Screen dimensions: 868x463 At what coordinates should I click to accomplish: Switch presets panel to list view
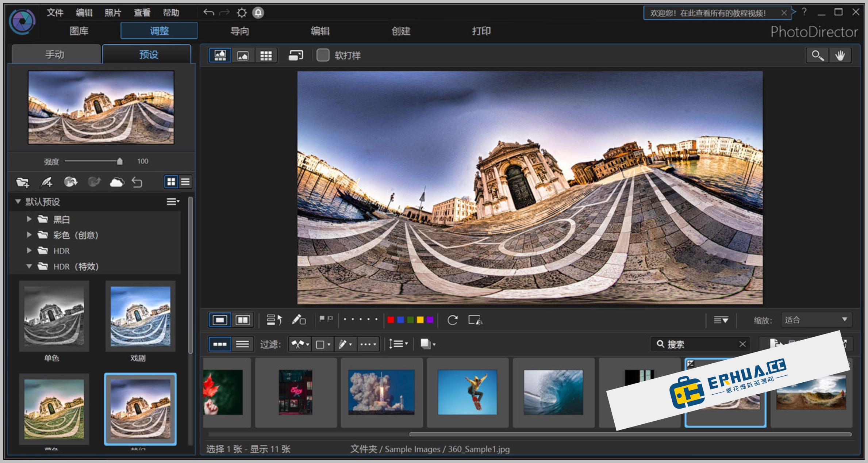coord(185,182)
